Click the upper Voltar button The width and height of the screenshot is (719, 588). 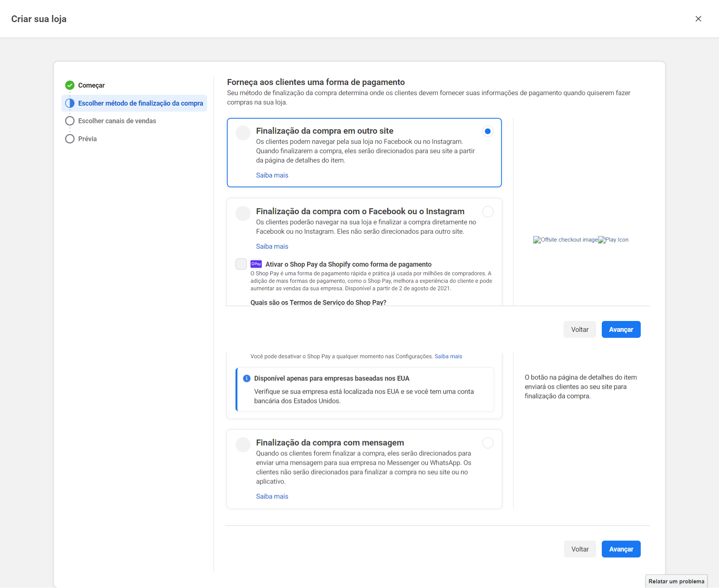tap(580, 330)
